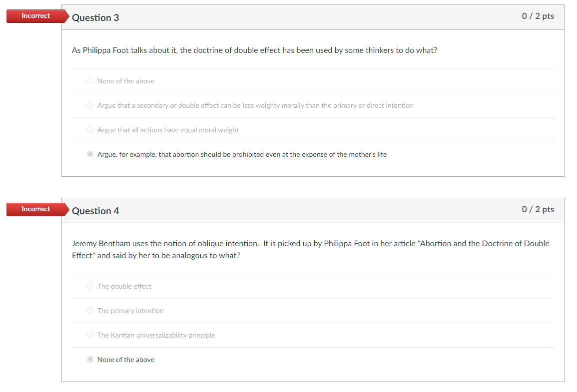The image size is (577, 392).
Task: Click the 0 / 2 pts score on Question 3
Action: click(538, 16)
